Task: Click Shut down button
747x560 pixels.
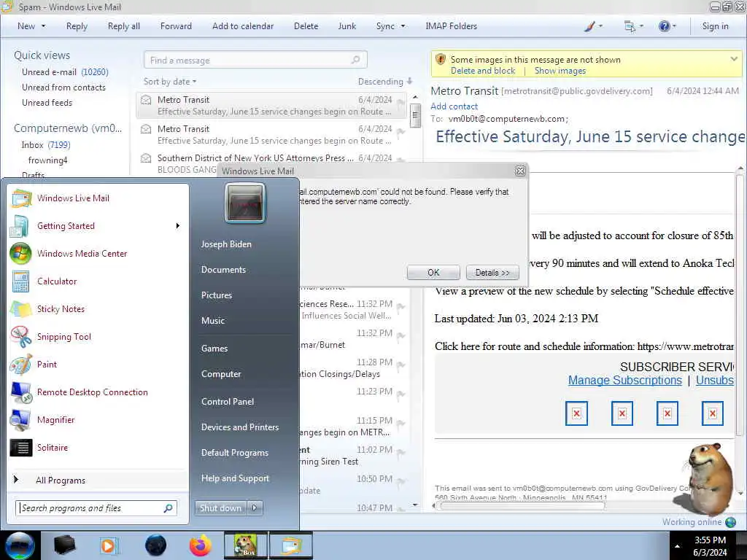Action: (220, 508)
